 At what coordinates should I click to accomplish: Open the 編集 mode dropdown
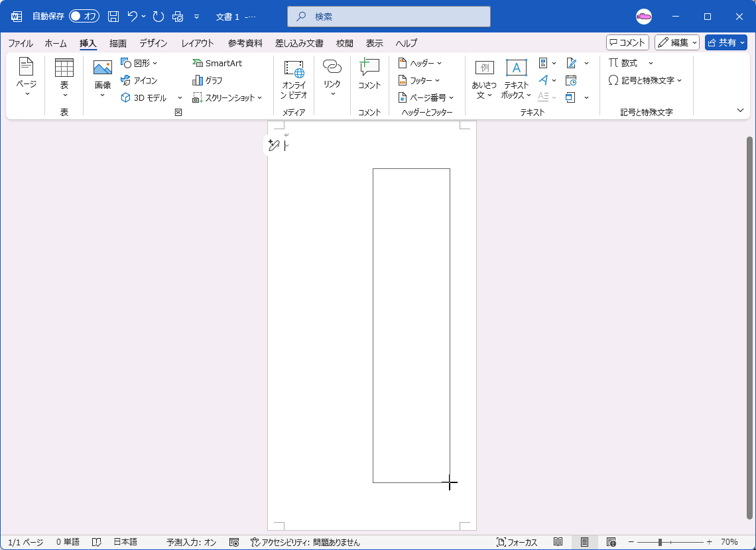pyautogui.click(x=677, y=42)
